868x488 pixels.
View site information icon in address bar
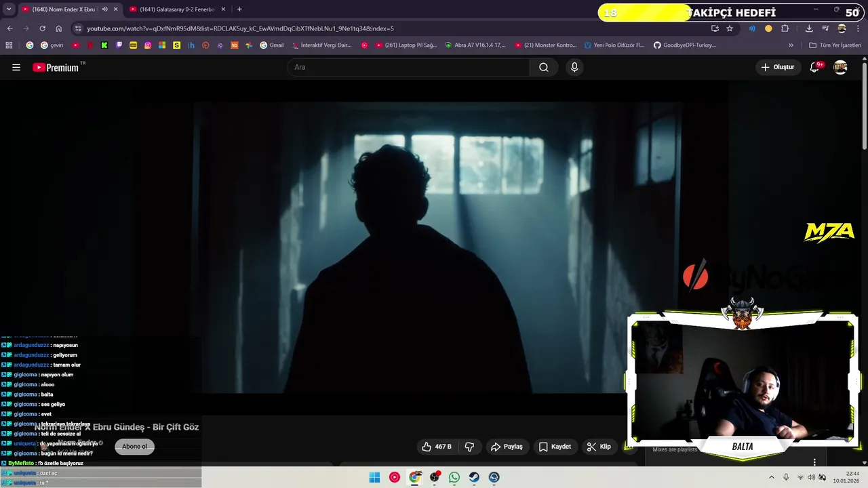(x=78, y=28)
